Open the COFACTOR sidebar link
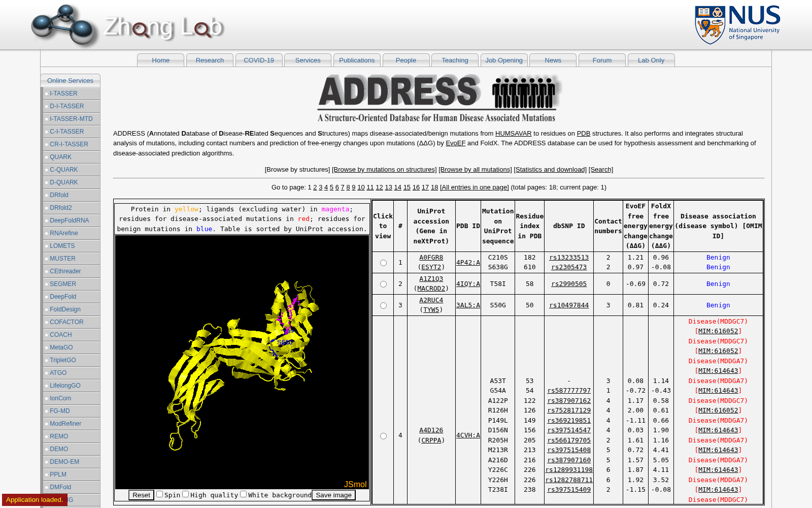The width and height of the screenshot is (812, 508). click(x=66, y=322)
